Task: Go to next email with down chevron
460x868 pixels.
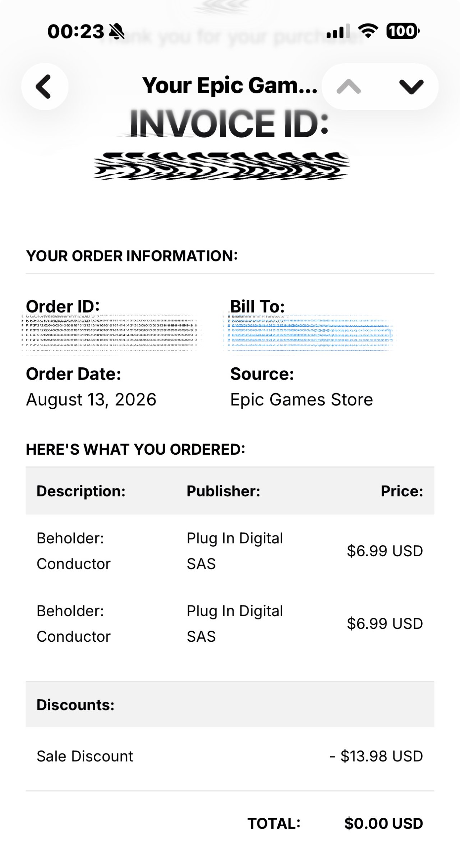Action: [x=411, y=87]
